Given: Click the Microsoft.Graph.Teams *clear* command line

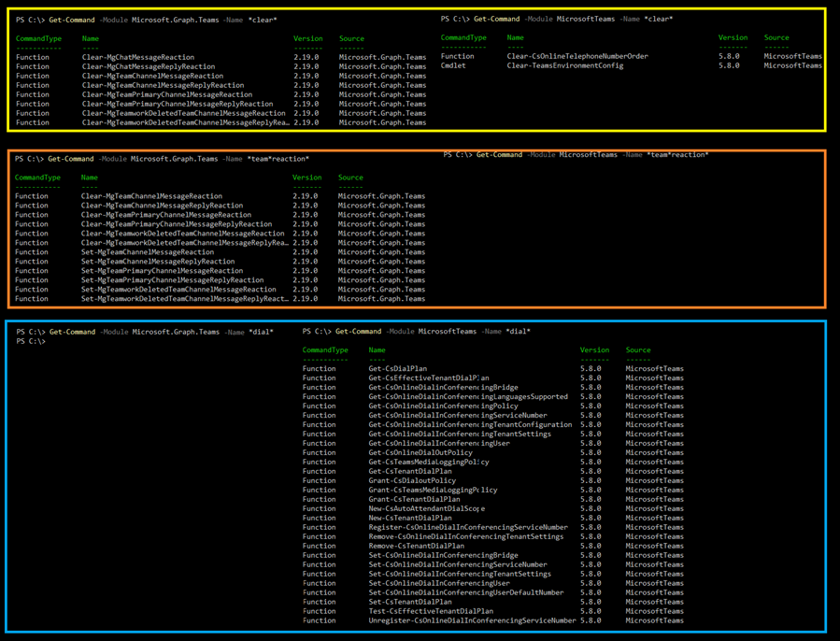Looking at the screenshot, I should [147, 20].
